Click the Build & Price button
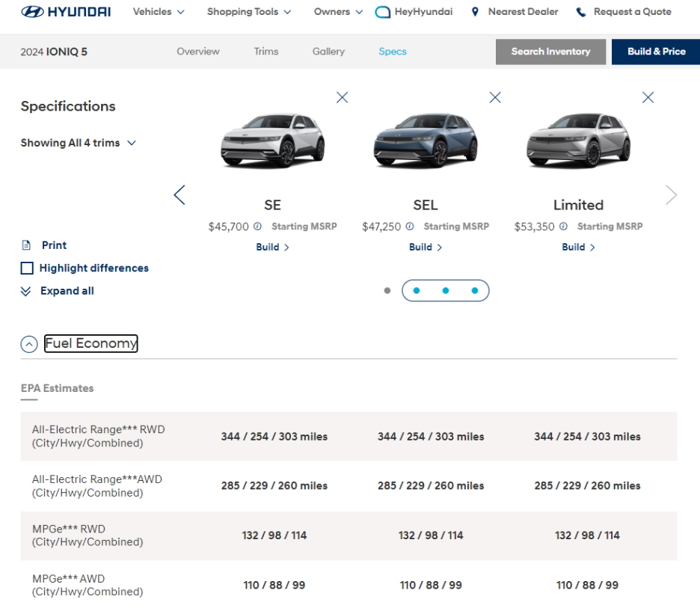 (656, 52)
